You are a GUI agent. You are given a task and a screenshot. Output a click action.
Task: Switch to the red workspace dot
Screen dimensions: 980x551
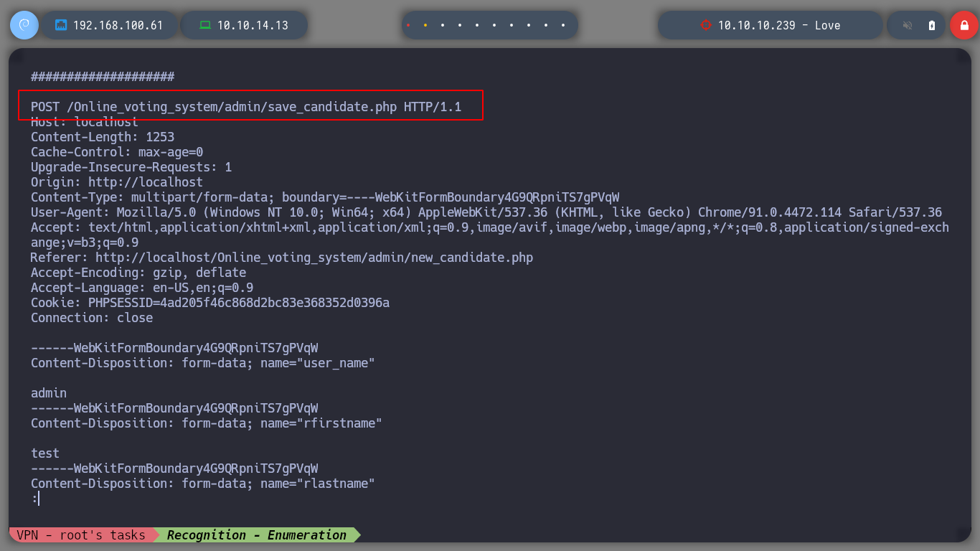(408, 25)
